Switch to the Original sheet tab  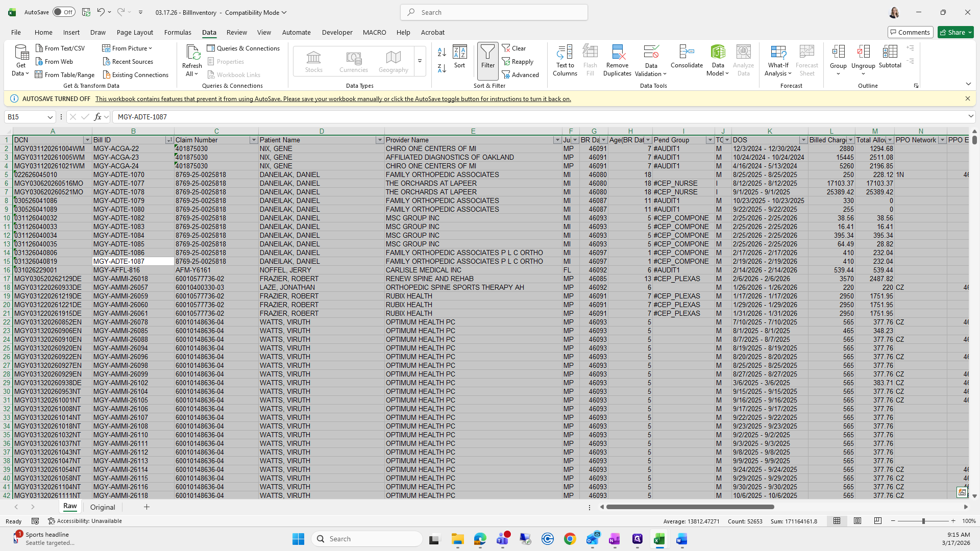103,507
